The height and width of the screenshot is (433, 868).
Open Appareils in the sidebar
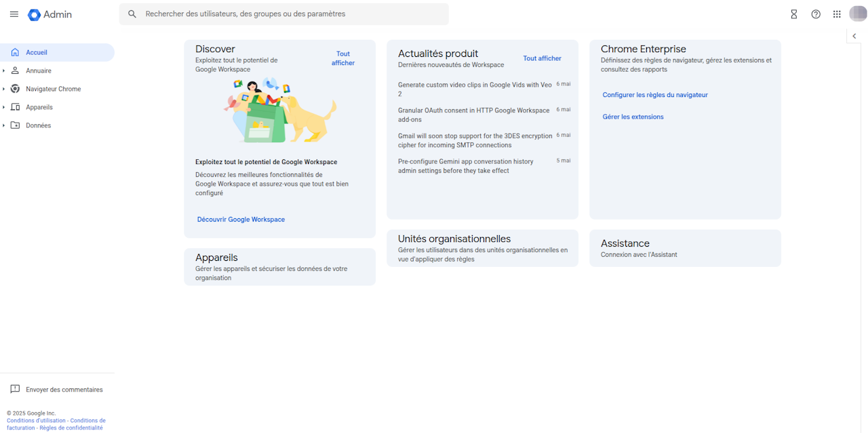click(39, 107)
